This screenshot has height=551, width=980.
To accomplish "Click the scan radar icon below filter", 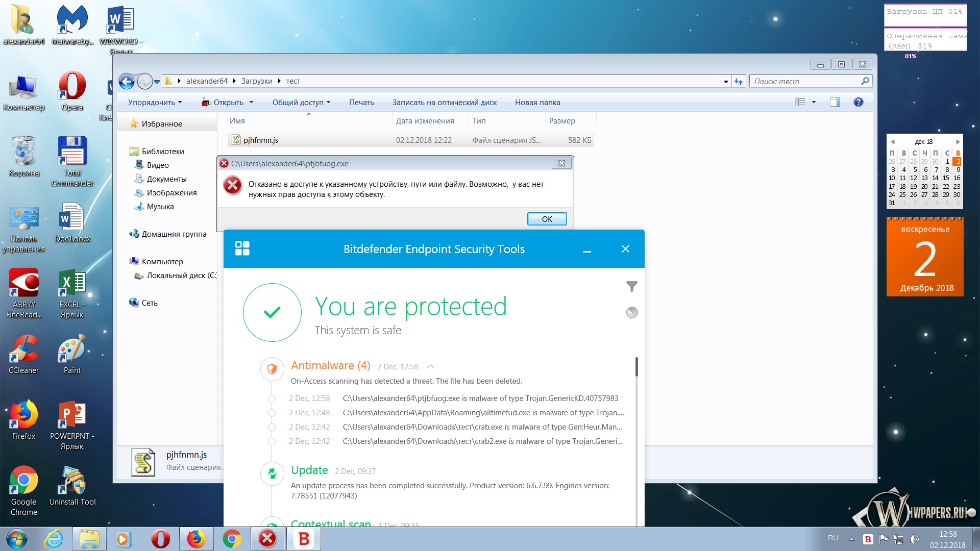I will (632, 312).
